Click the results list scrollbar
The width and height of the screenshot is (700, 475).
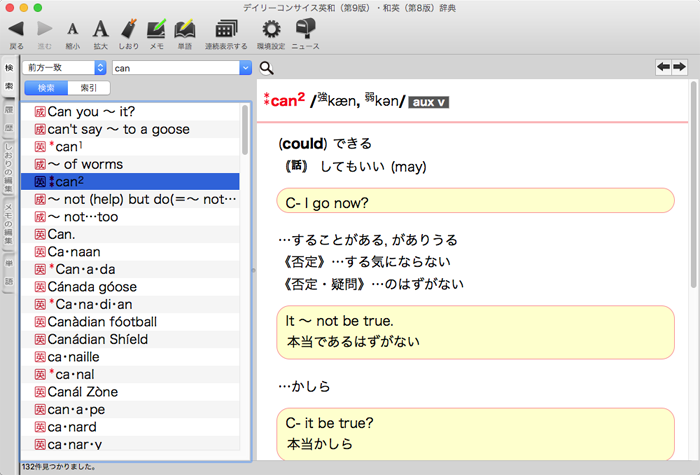point(245,130)
